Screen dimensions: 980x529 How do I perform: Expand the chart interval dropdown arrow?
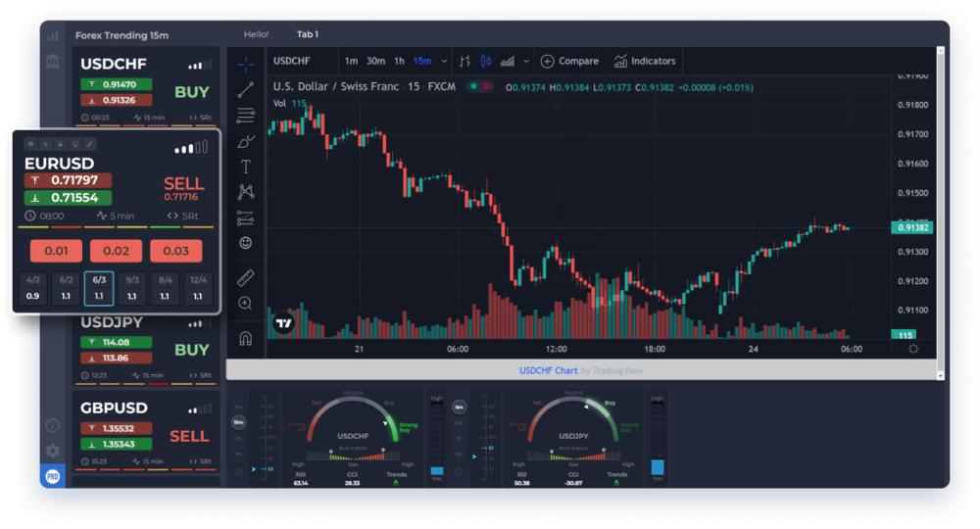click(x=444, y=61)
